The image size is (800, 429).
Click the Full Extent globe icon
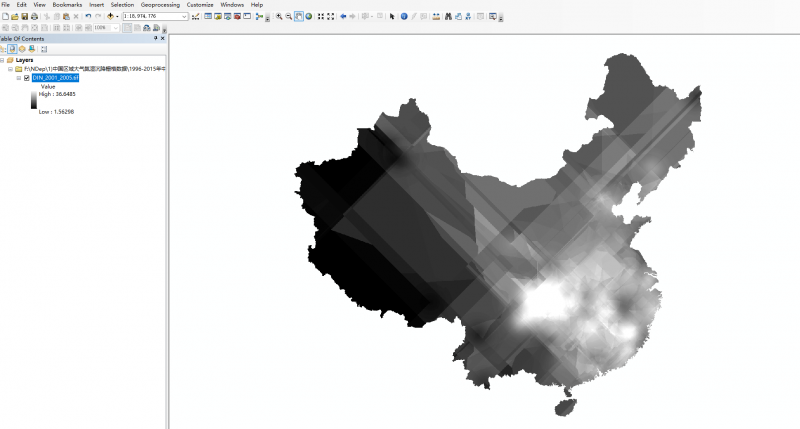click(308, 17)
